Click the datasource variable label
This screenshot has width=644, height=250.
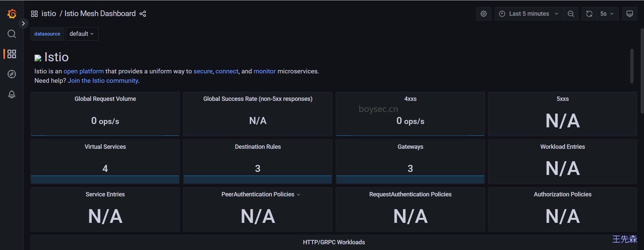click(x=47, y=34)
